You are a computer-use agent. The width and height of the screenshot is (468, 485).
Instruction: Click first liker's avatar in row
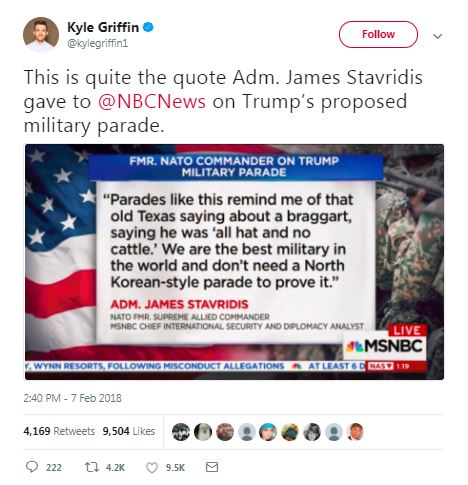[x=181, y=432]
